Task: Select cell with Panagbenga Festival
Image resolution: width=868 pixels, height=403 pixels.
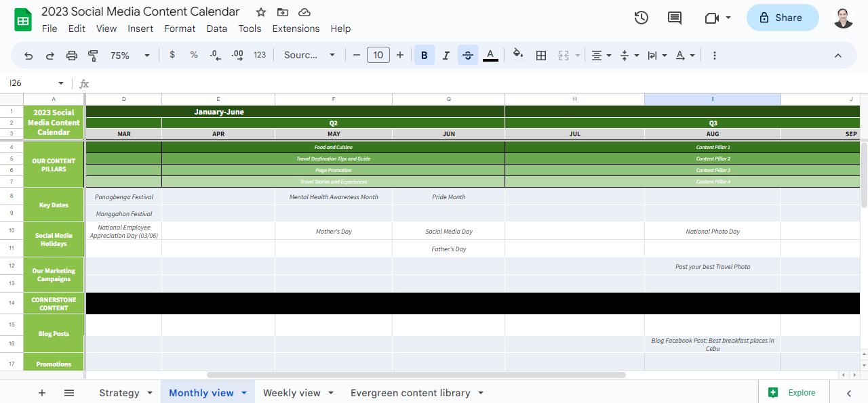Action: [x=123, y=196]
